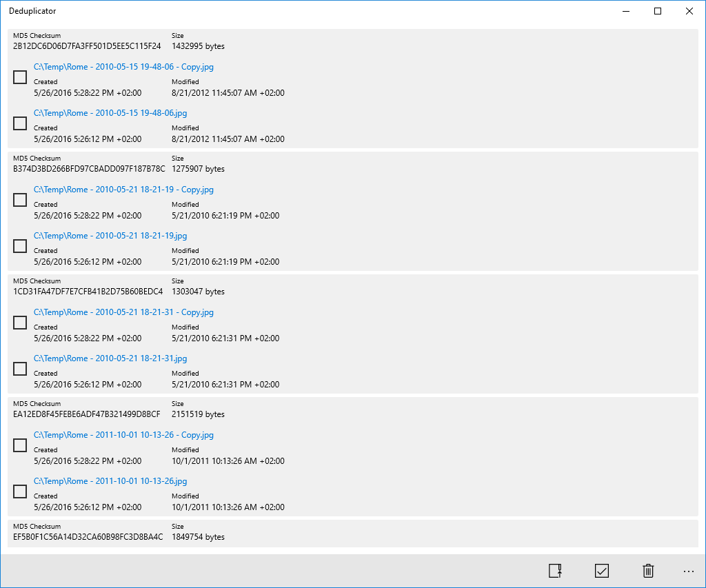This screenshot has width=706, height=588.
Task: Open file link Rome - 2011-10-01 10-13-26 - Copy.jpg
Action: (x=123, y=435)
